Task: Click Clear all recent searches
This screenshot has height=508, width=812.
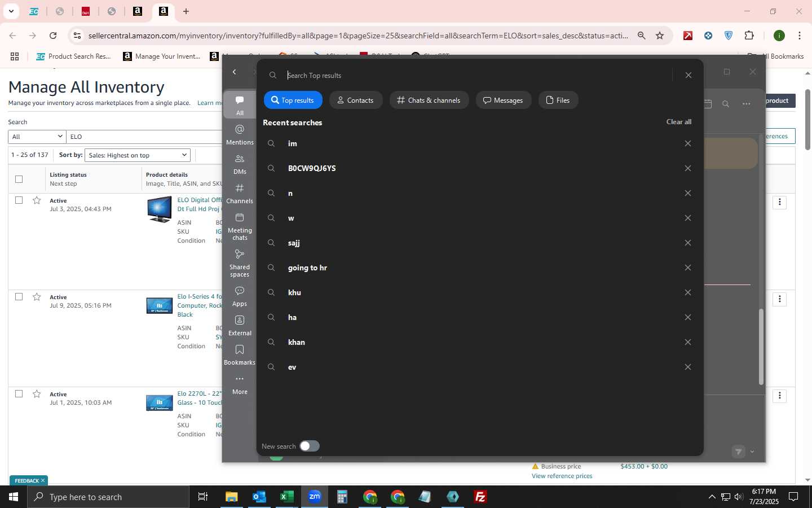Action: (679, 122)
